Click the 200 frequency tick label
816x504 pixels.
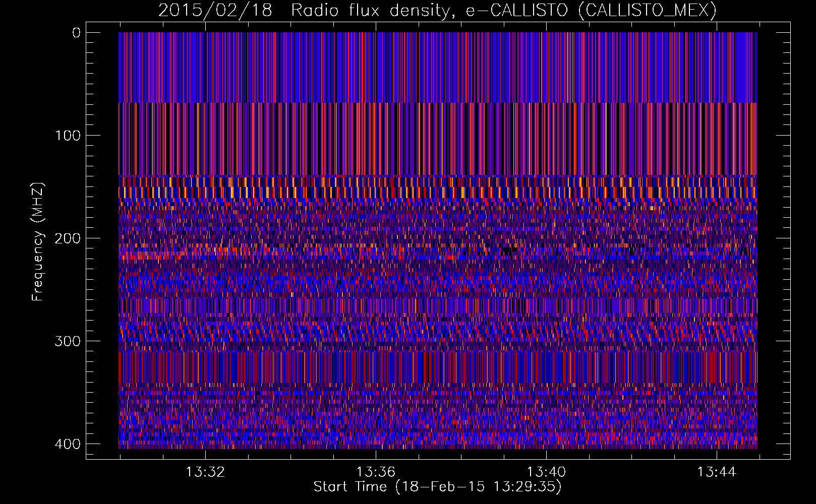[x=67, y=238]
